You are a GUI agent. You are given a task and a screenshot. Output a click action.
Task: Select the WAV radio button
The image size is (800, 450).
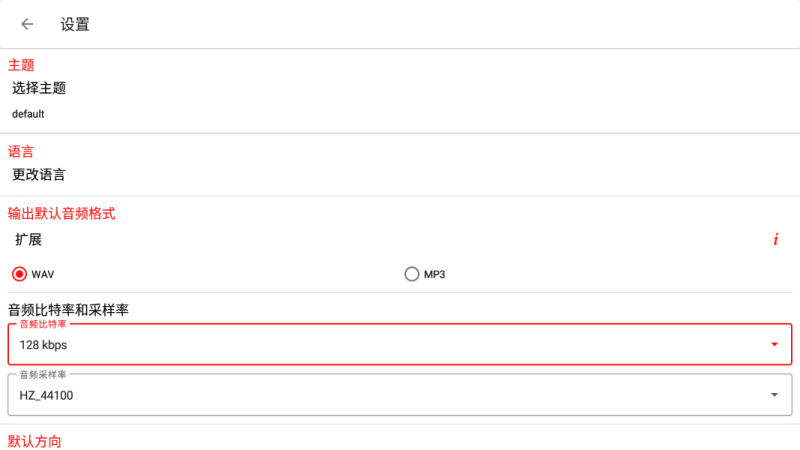[19, 274]
